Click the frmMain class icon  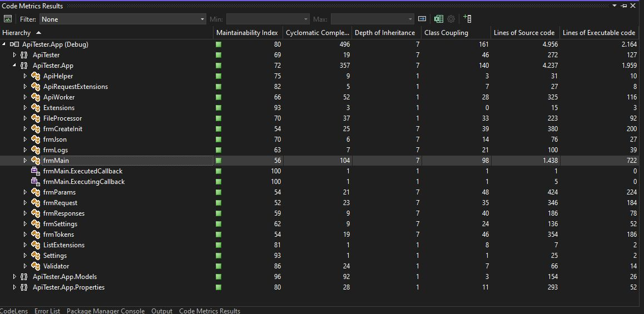tap(36, 161)
